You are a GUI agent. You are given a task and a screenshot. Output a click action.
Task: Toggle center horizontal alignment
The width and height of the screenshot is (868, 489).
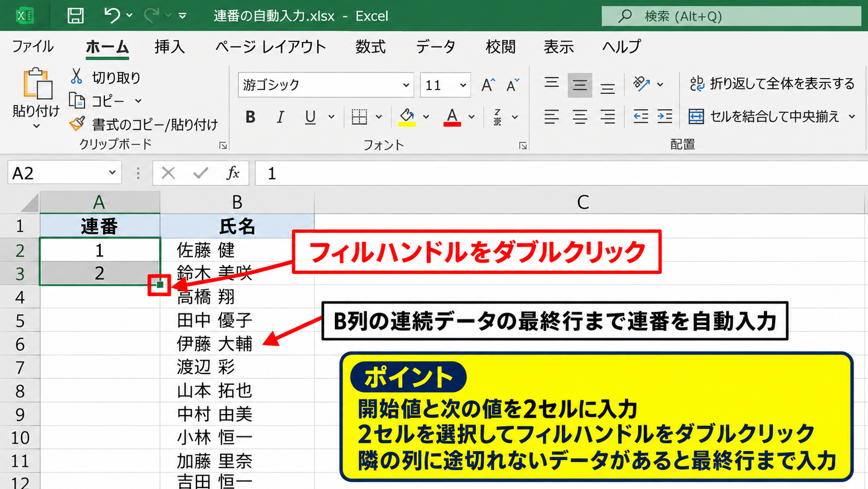580,116
